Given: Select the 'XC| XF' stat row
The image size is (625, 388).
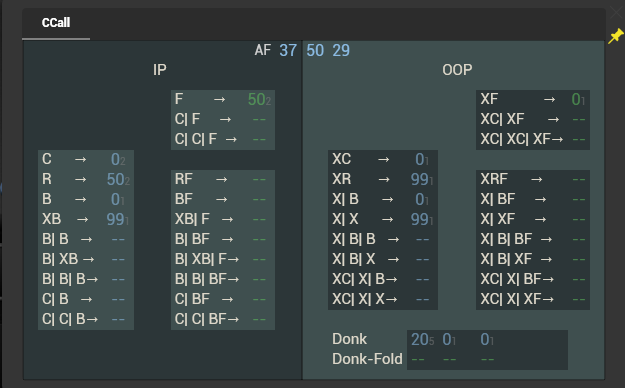Looking at the screenshot, I should [533, 119].
